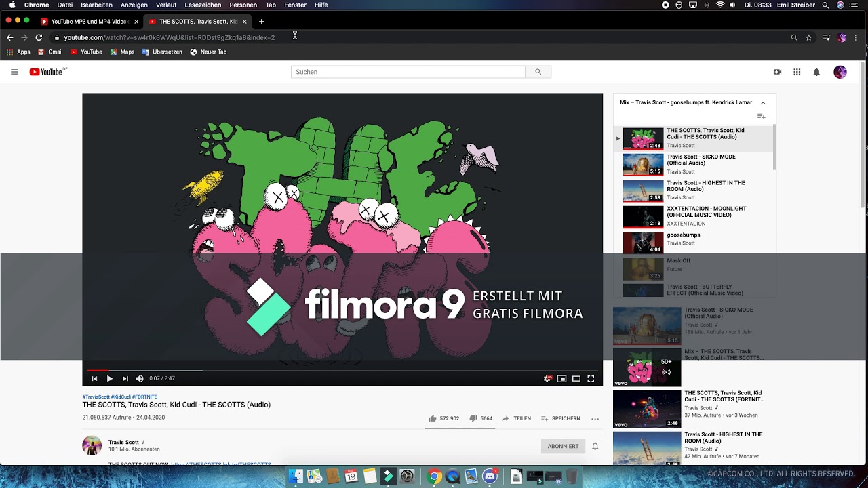The width and height of the screenshot is (868, 488).
Task: Bookmark the page with the star icon
Action: [809, 37]
